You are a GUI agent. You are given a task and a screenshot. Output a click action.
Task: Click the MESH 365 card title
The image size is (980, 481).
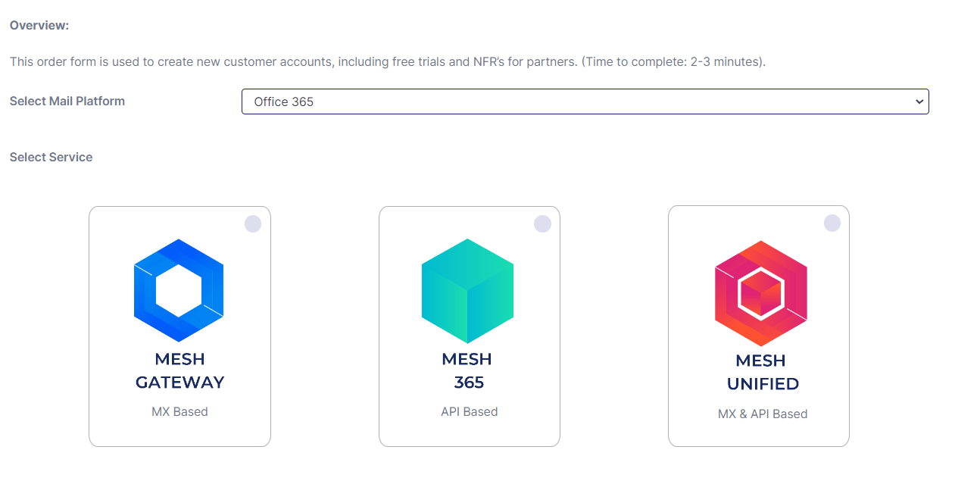click(467, 370)
